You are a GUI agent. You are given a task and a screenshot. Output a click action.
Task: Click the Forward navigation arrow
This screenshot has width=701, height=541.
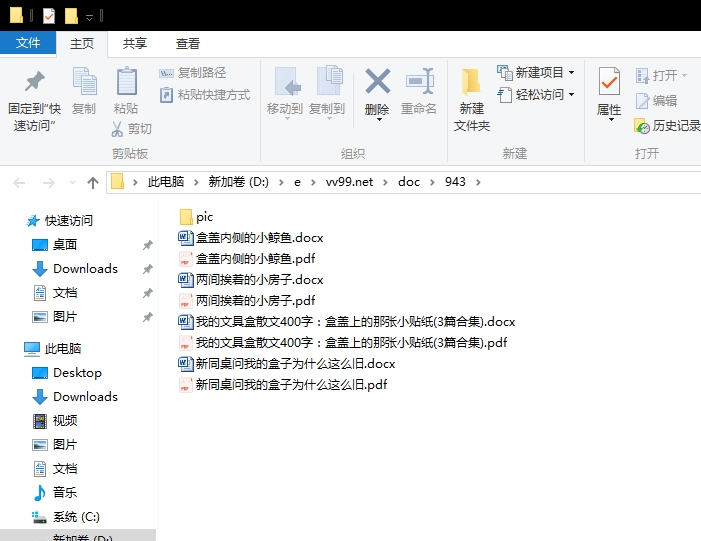(x=48, y=182)
